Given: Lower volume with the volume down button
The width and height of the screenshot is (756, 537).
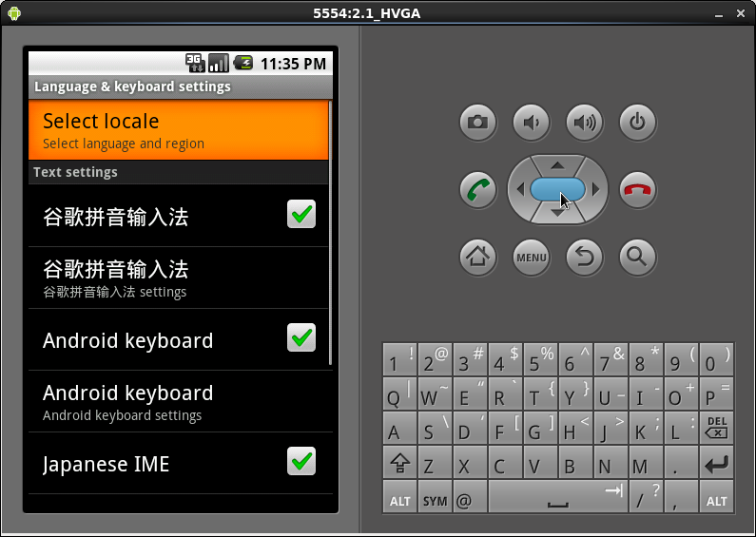Looking at the screenshot, I should pos(532,122).
